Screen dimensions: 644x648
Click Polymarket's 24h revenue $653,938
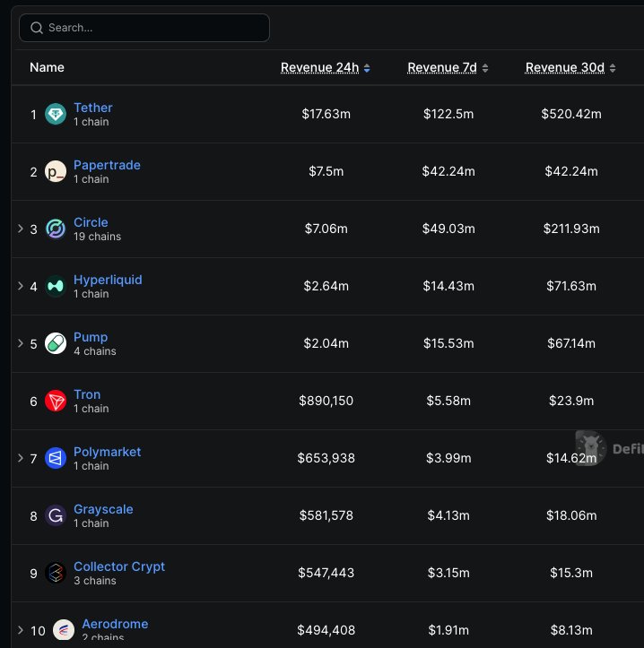[326, 458]
